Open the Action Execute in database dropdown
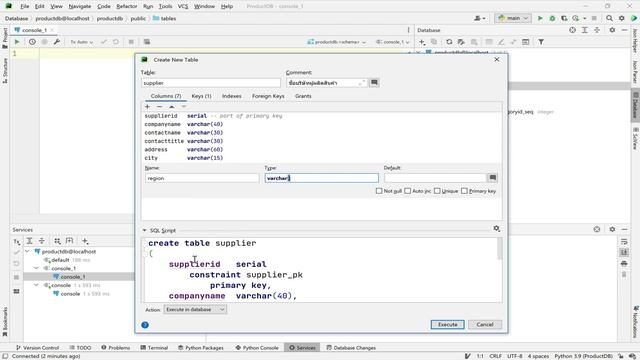The width and height of the screenshot is (640, 360). (x=195, y=309)
